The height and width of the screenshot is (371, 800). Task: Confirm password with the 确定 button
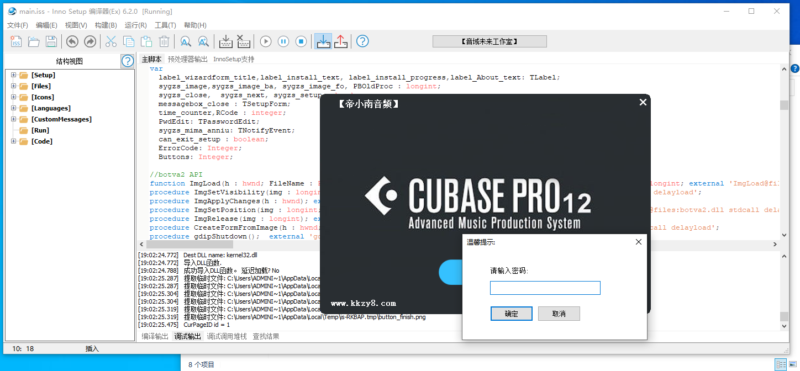pos(511,314)
